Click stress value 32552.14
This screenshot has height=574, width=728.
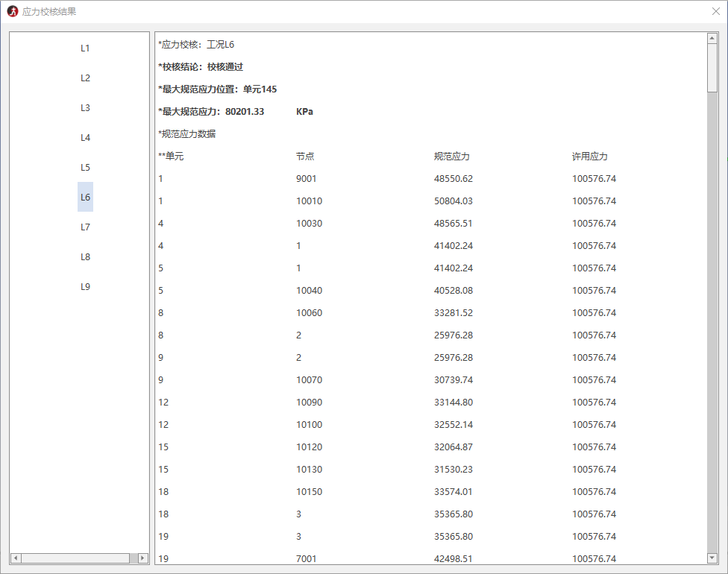tap(454, 425)
